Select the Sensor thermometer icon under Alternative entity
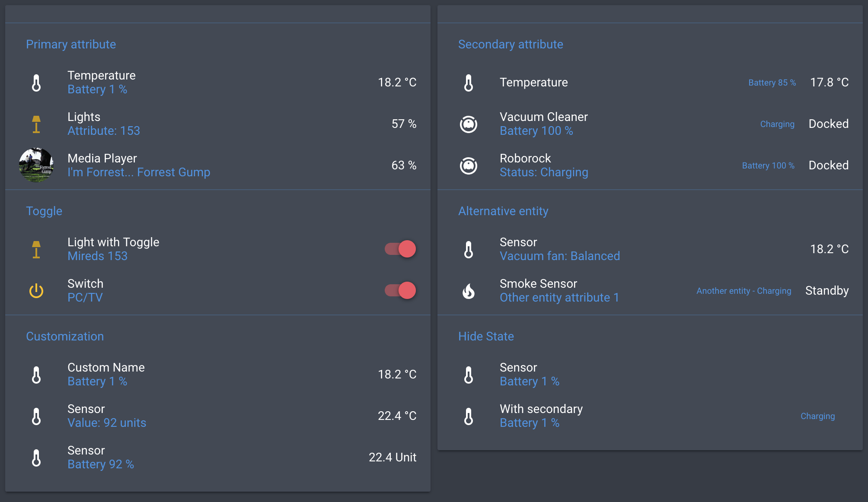 pyautogui.click(x=469, y=249)
